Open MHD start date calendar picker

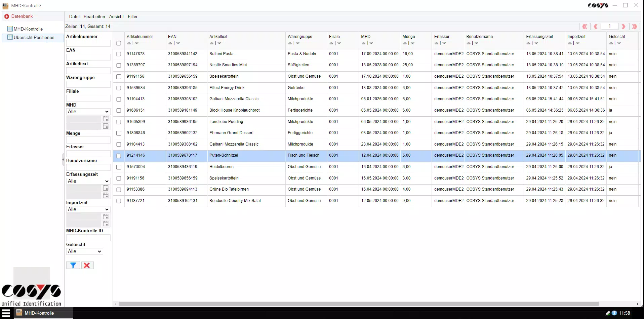coord(106,119)
